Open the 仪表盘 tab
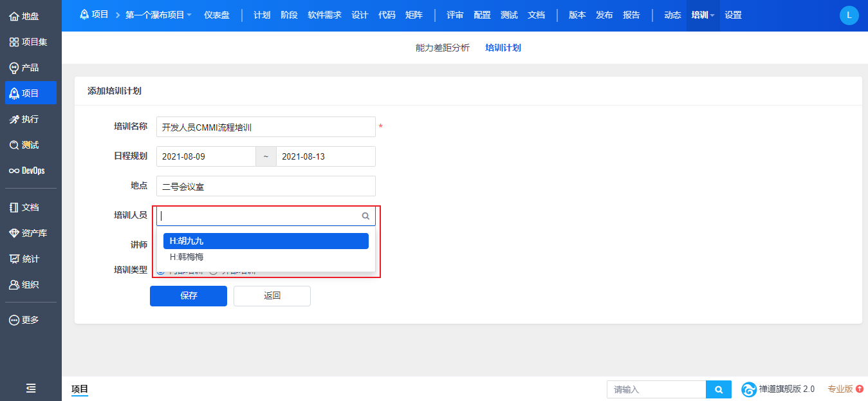The height and width of the screenshot is (401, 868). click(216, 15)
